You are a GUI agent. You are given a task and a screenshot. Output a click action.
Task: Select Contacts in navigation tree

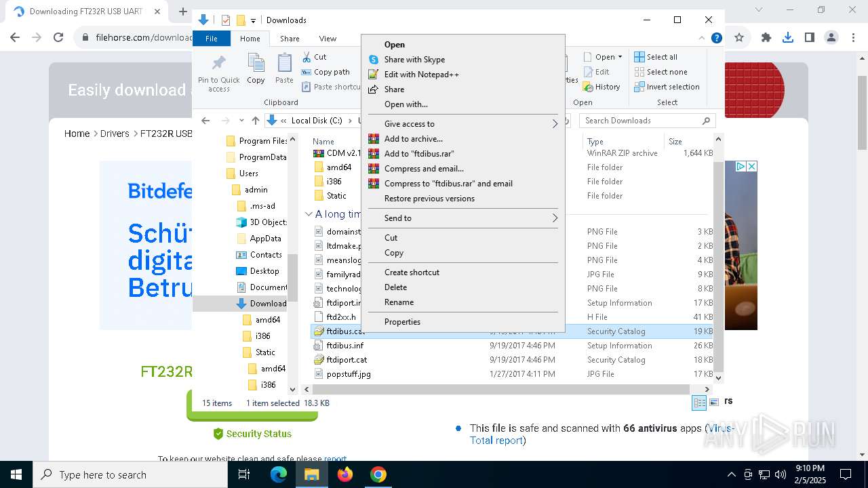tap(259, 255)
